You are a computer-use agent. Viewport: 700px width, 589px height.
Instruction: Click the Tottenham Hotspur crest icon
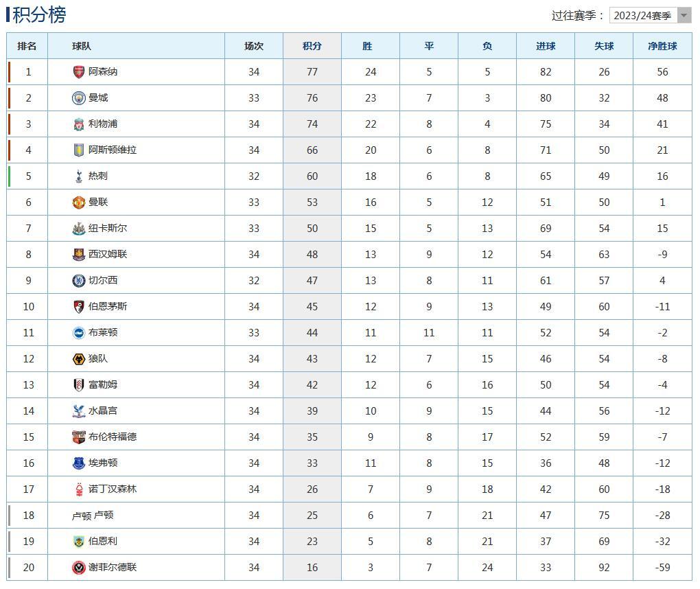coord(78,176)
